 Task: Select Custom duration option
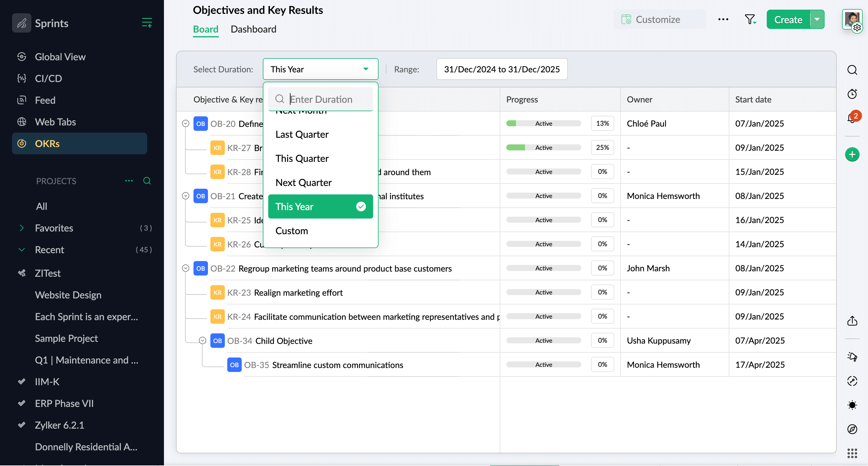[x=291, y=231]
